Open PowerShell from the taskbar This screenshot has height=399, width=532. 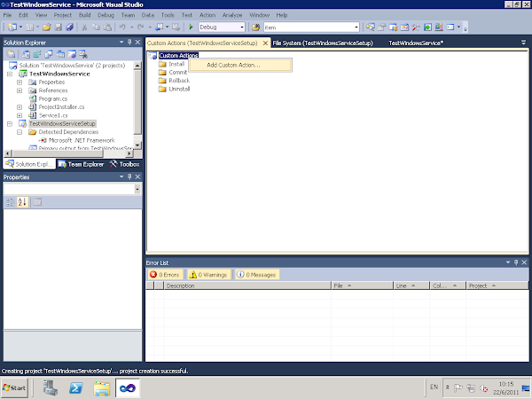76,387
